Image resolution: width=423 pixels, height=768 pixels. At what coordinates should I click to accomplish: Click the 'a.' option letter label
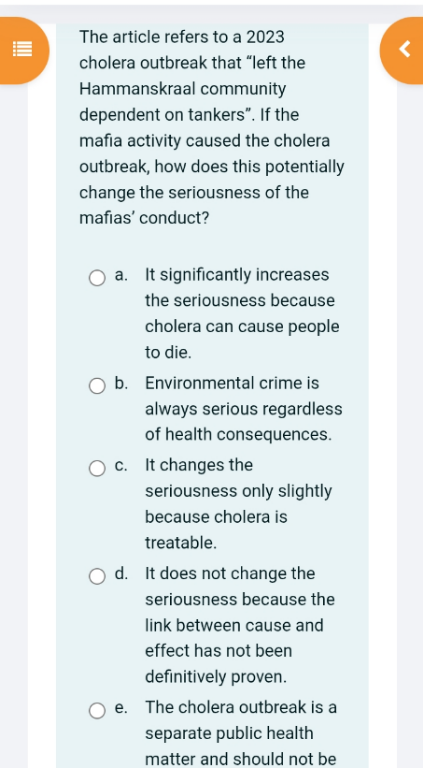[121, 275]
